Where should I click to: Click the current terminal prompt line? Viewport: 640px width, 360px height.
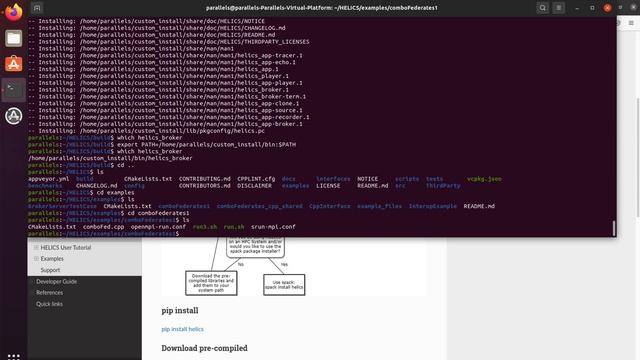click(x=104, y=233)
